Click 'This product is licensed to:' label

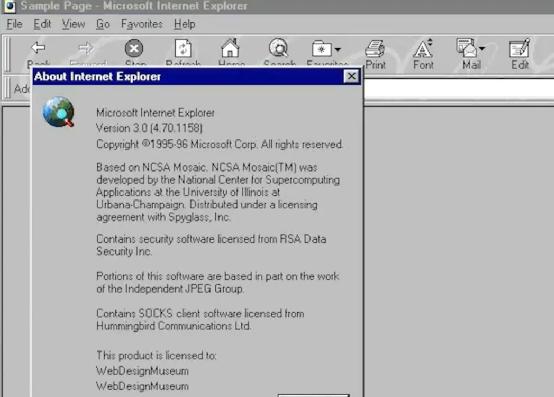pos(156,355)
